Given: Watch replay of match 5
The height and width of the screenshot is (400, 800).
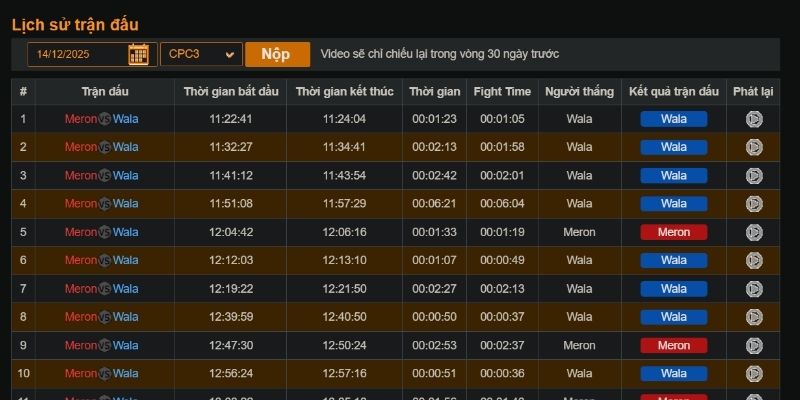Looking at the screenshot, I should 754,232.
